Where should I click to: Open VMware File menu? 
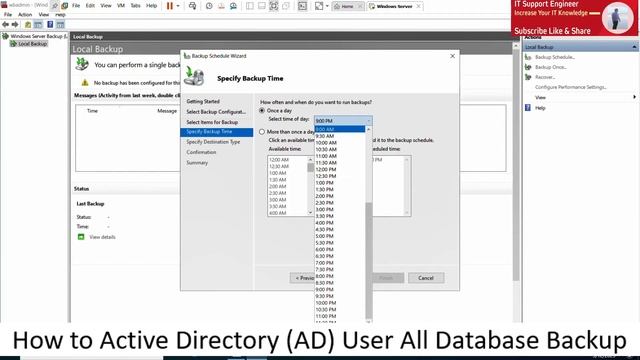[76, 6]
